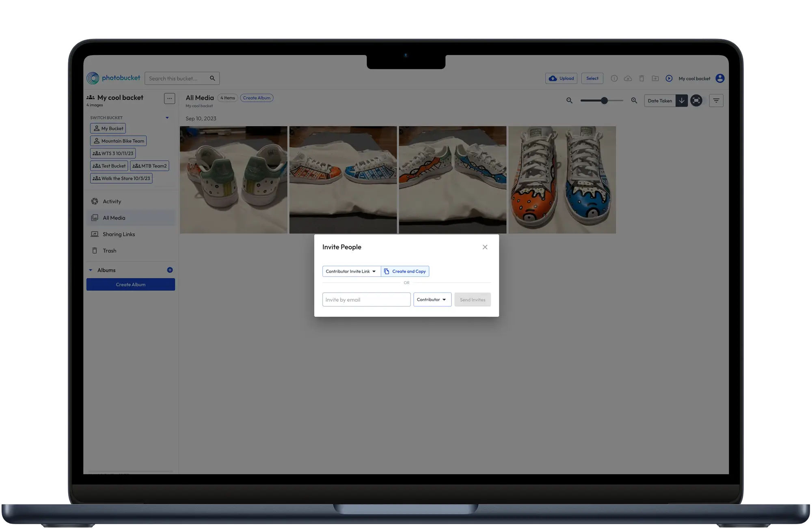Start slideshow with the play icon
Viewport: 812px width, 529px height.
coord(669,78)
